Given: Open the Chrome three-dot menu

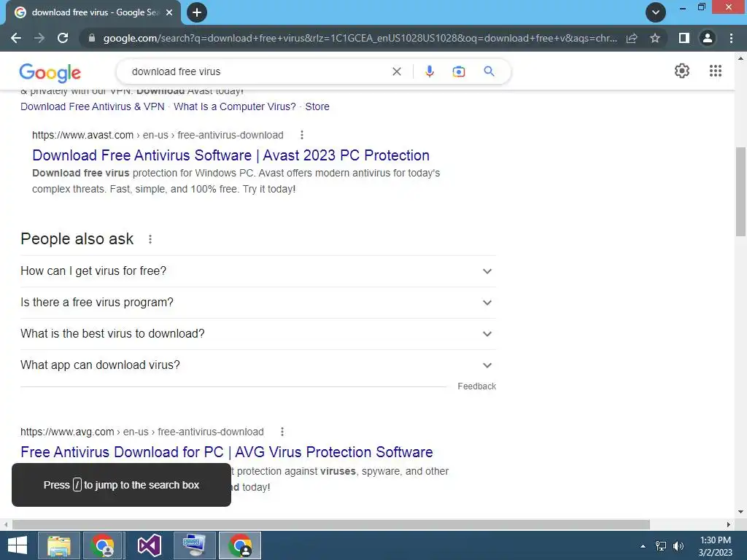Looking at the screenshot, I should [731, 38].
